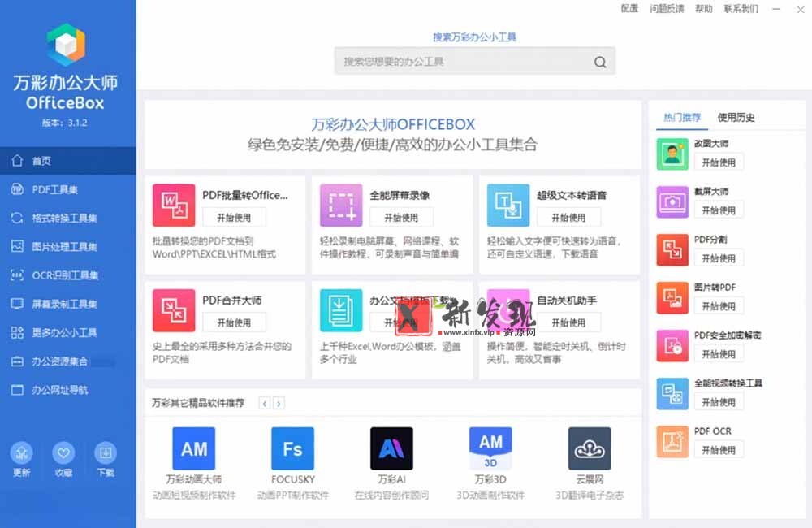Click the PDF OCR icon
This screenshot has height=528, width=812.
point(672,441)
